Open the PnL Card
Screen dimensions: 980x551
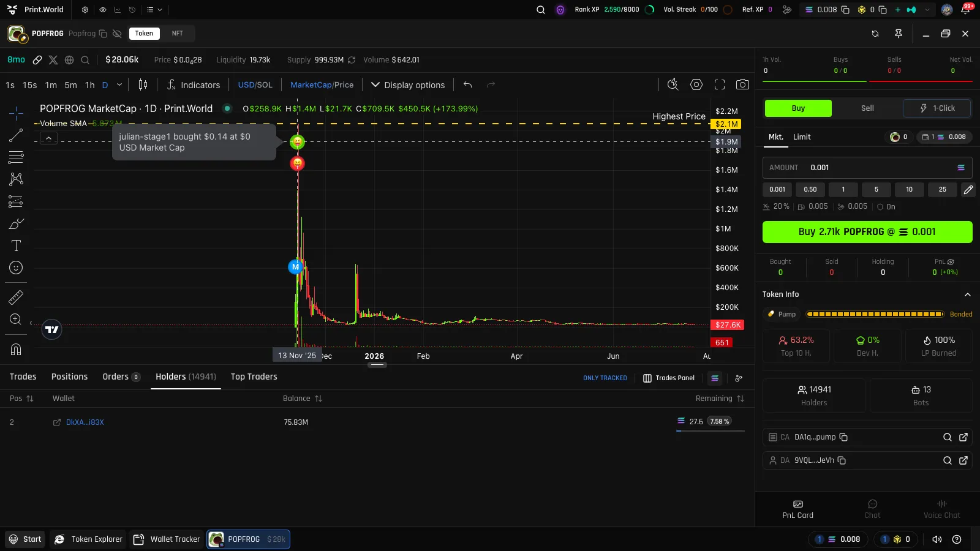pyautogui.click(x=798, y=509)
